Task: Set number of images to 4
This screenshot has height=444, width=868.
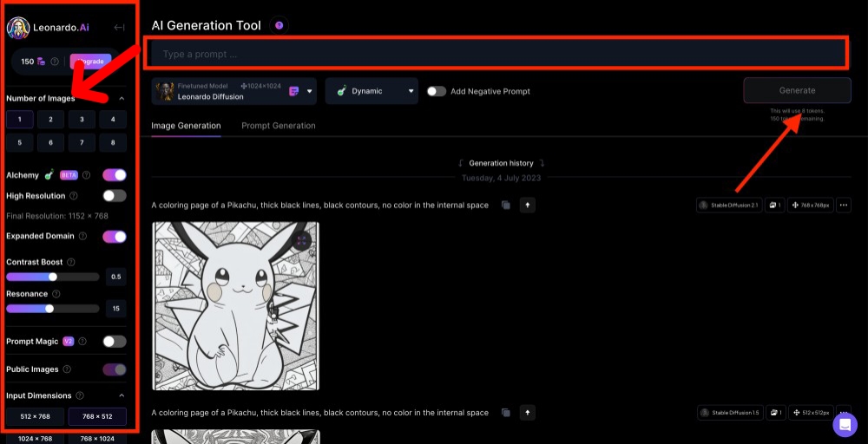Action: [x=113, y=120]
